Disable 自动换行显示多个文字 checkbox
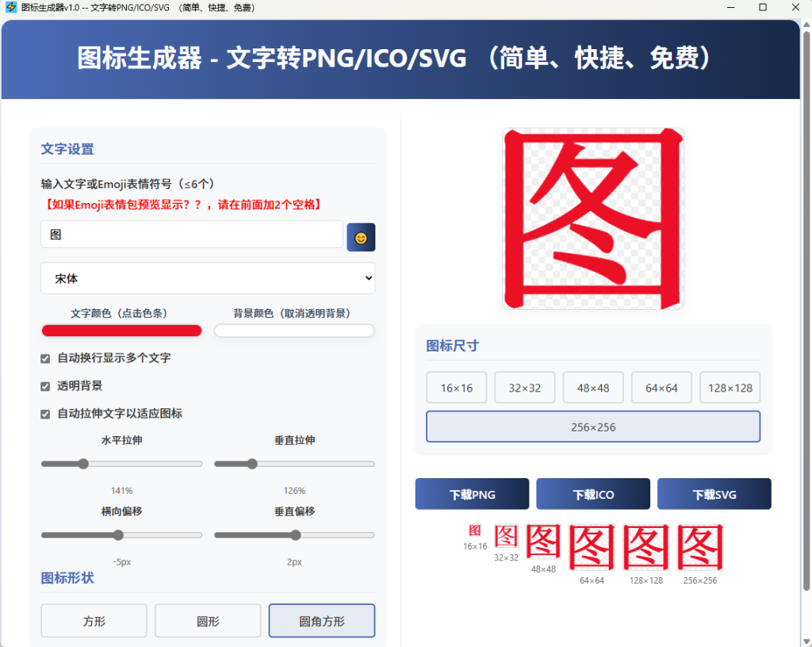 (x=45, y=358)
